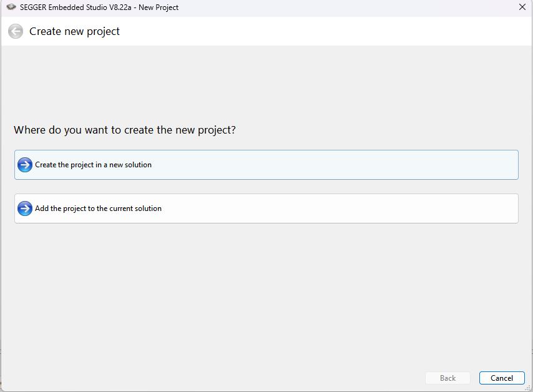This screenshot has width=533, height=392.
Task: Grab the resize grip in the dialog corner
Action: coord(528,388)
